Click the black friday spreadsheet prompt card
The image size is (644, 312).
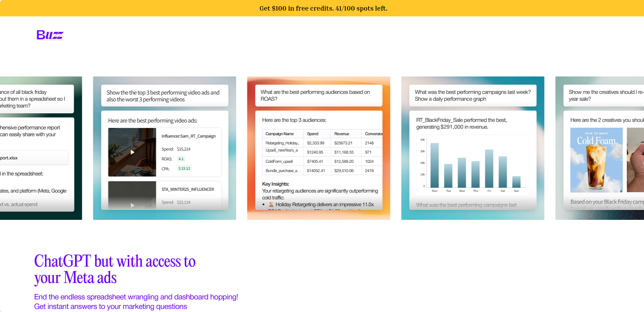[x=37, y=99]
